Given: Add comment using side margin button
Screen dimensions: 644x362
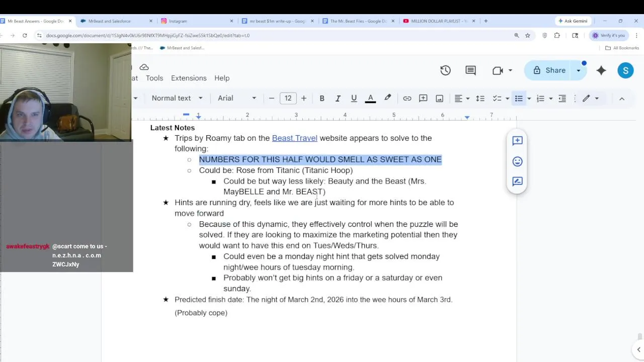Looking at the screenshot, I should click(517, 141).
